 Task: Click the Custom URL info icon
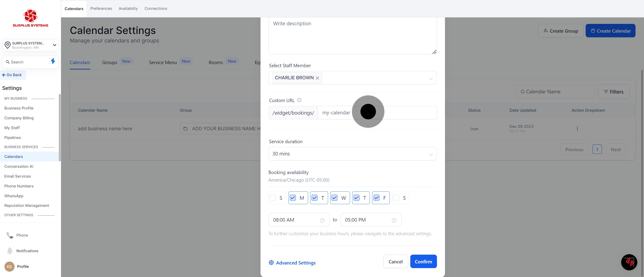click(x=299, y=100)
